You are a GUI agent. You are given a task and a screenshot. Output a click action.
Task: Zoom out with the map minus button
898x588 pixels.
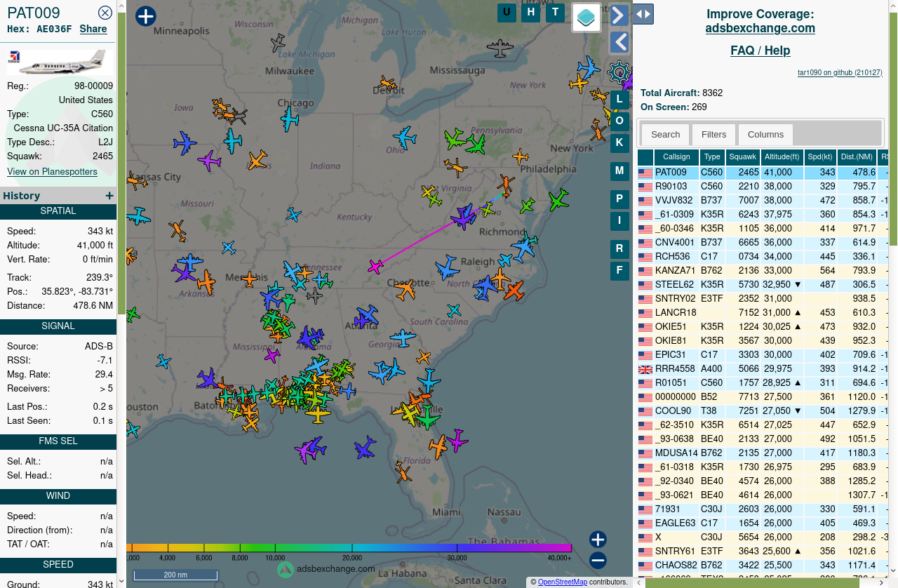[598, 560]
